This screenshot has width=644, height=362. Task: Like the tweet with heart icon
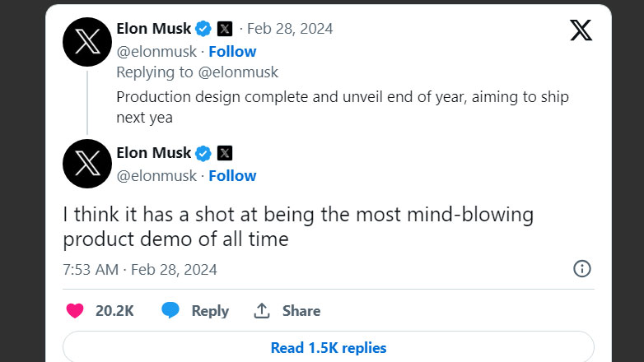tap(75, 311)
